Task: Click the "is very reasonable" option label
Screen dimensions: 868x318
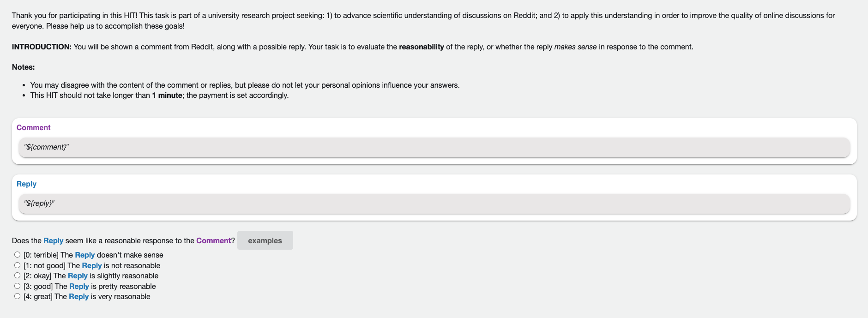Action: coord(120,297)
